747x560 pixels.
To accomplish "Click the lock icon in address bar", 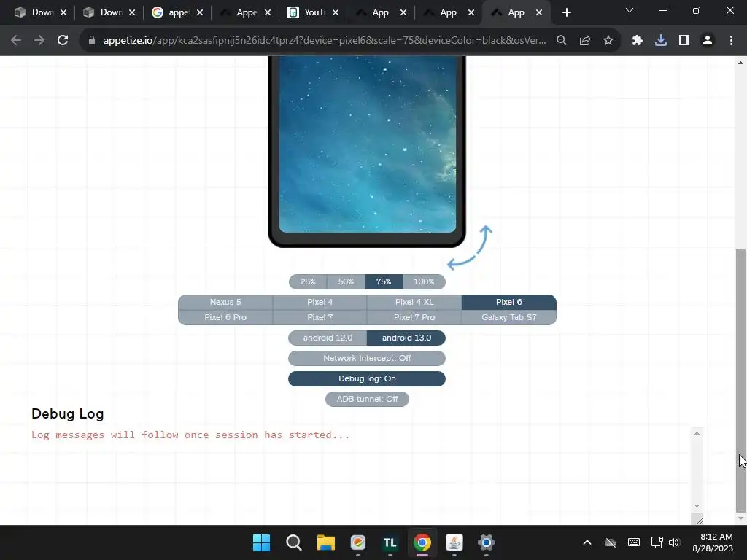I will (x=92, y=41).
